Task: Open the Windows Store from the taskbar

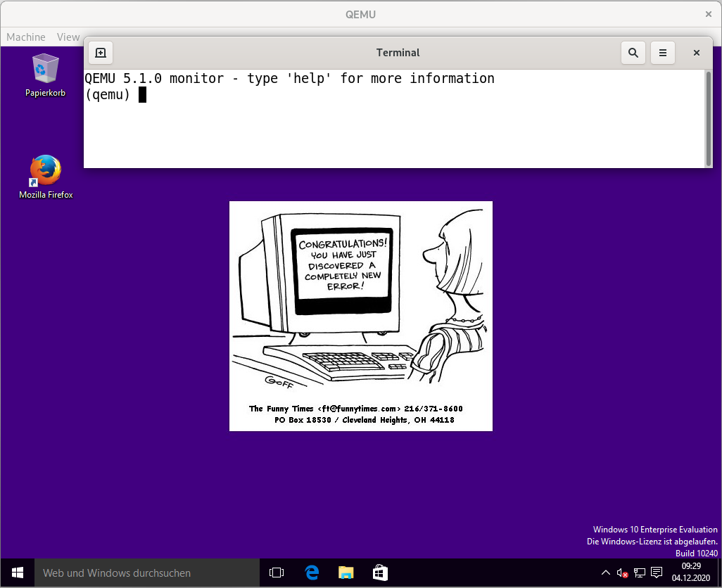Action: 380,573
